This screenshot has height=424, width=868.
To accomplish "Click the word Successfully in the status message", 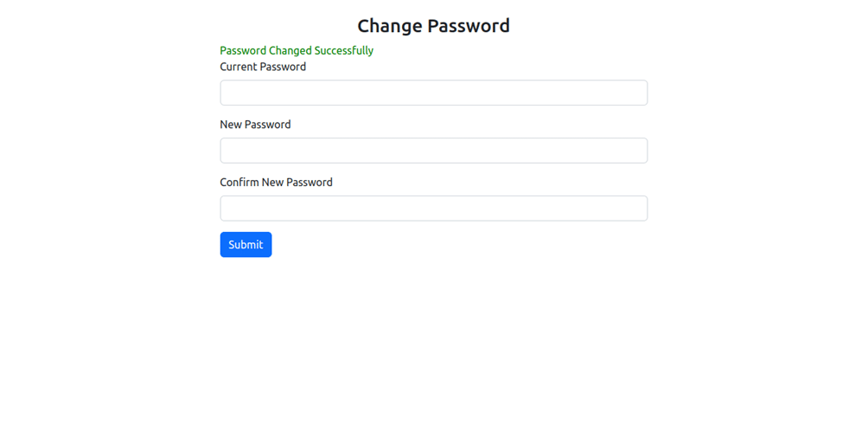I will (343, 51).
